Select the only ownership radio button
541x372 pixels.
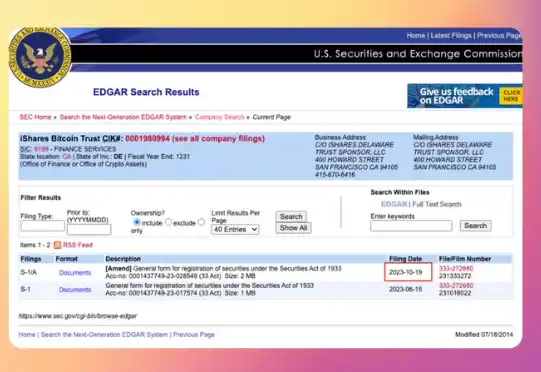pyautogui.click(x=201, y=222)
